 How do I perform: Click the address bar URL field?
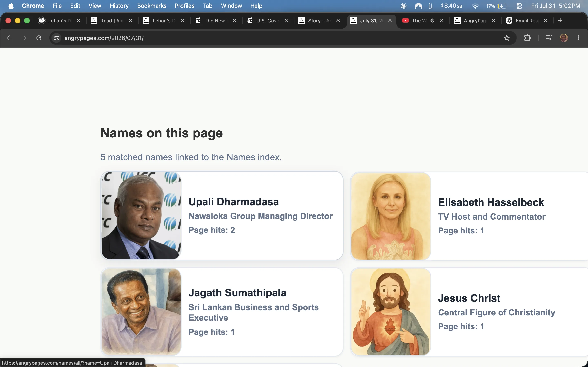click(280, 38)
